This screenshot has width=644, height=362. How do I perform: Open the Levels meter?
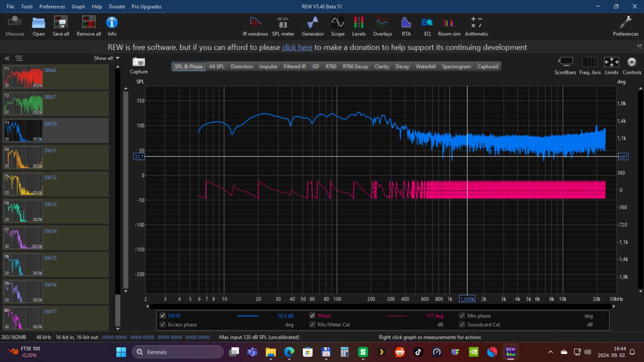pos(359,26)
